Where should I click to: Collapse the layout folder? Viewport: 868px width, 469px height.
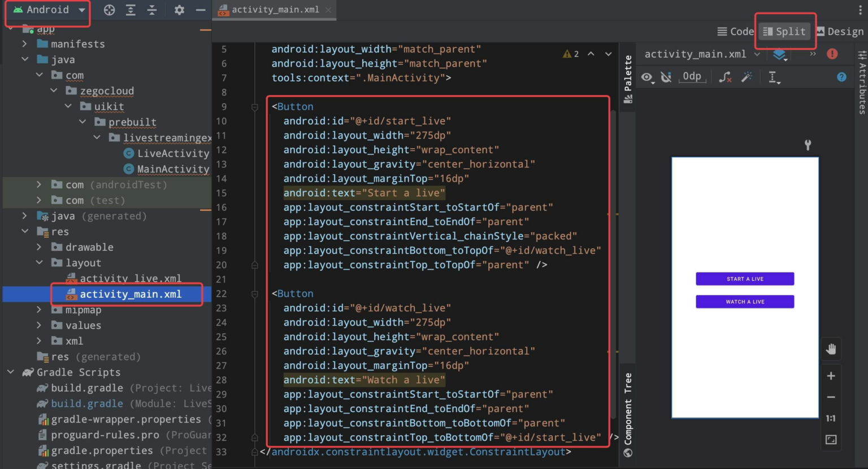40,262
